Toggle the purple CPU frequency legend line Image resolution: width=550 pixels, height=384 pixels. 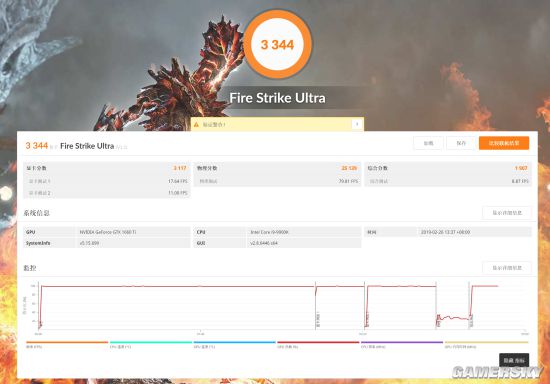[402, 342]
